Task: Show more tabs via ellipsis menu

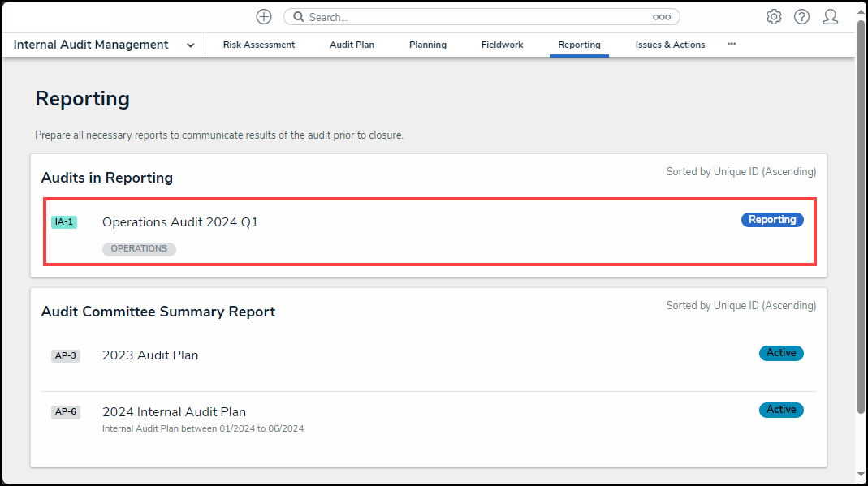Action: tap(731, 44)
